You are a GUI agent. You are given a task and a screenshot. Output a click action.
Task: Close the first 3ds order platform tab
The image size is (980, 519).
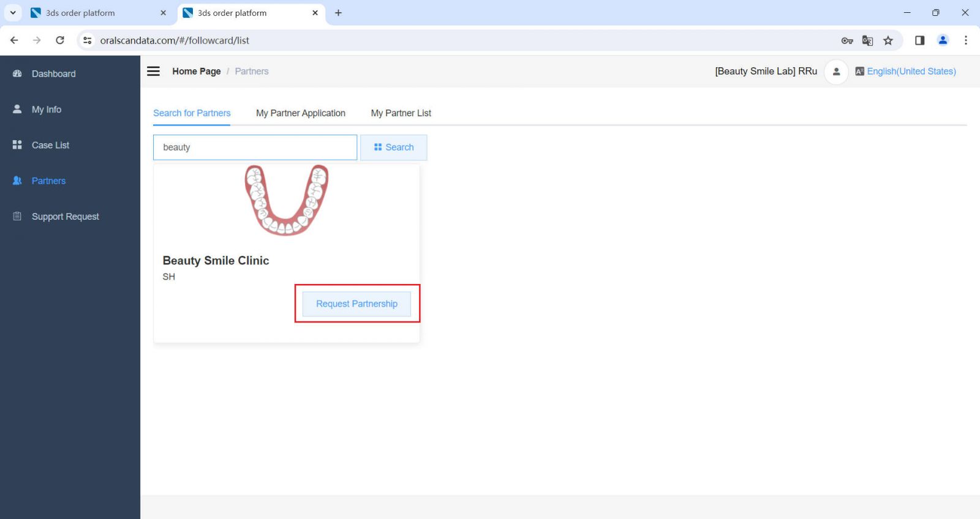point(163,13)
